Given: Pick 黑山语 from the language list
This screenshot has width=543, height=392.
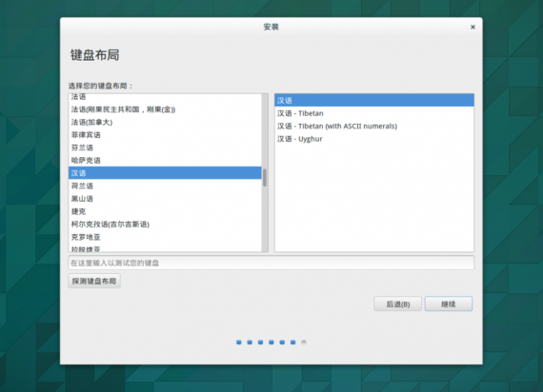Looking at the screenshot, I should 165,199.
